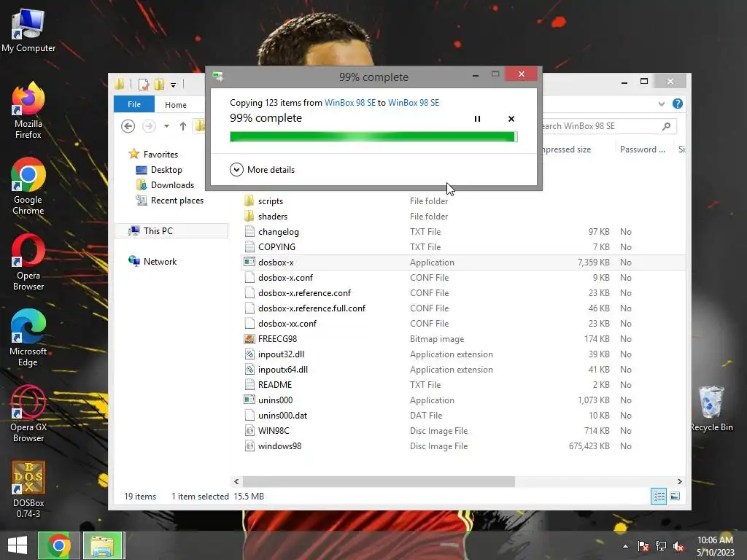747x560 pixels.
Task: Open DOSBox 0.74-3 desktop shortcut
Action: pyautogui.click(x=28, y=489)
